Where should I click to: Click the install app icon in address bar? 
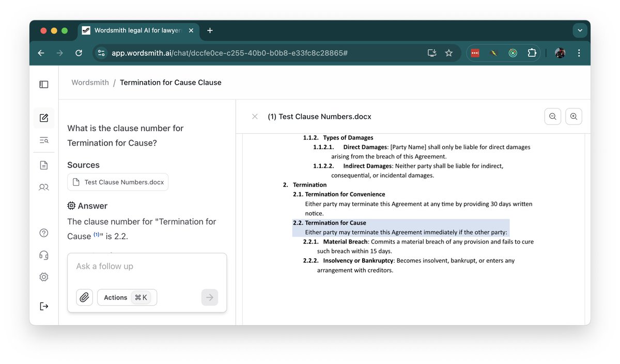pyautogui.click(x=432, y=53)
